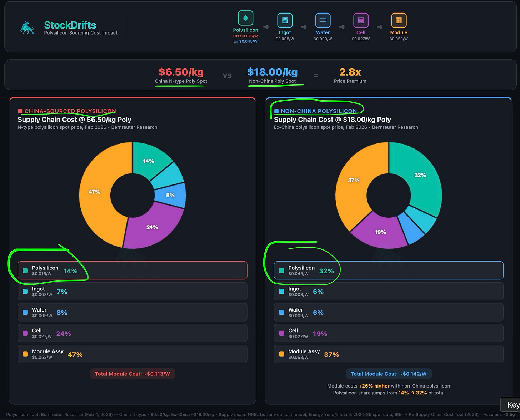The height and width of the screenshot is (420, 520).
Task: Click the purple swatch in Cell 24% row
Action: pos(25,333)
